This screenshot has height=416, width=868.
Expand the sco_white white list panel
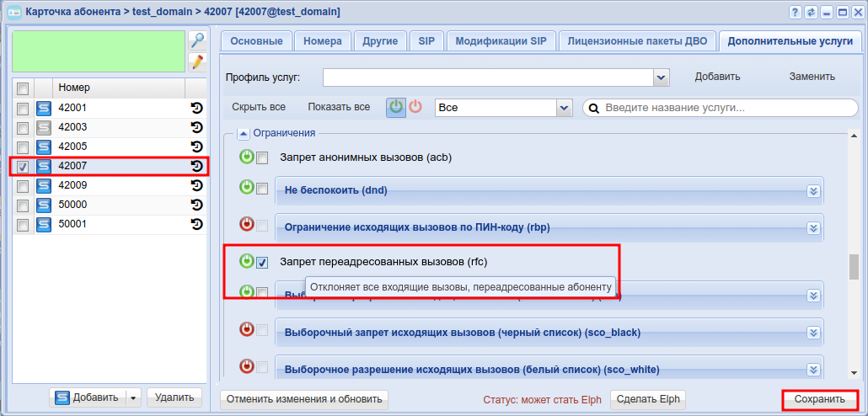click(812, 370)
